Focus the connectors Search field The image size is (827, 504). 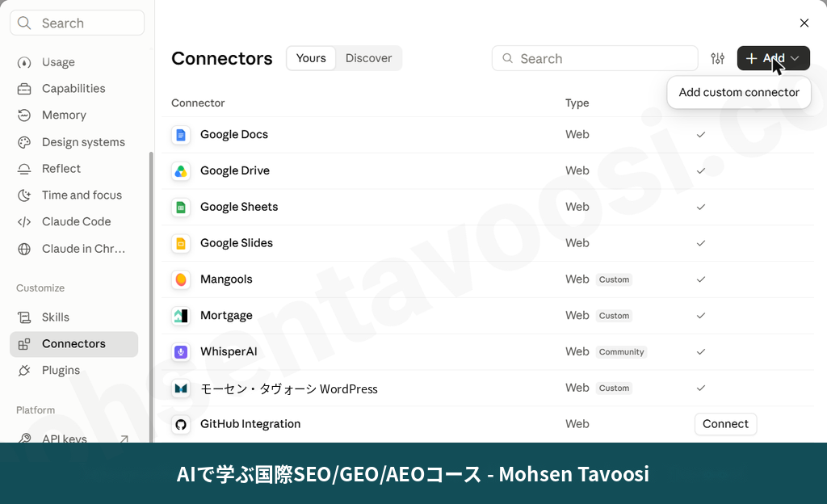pos(595,58)
